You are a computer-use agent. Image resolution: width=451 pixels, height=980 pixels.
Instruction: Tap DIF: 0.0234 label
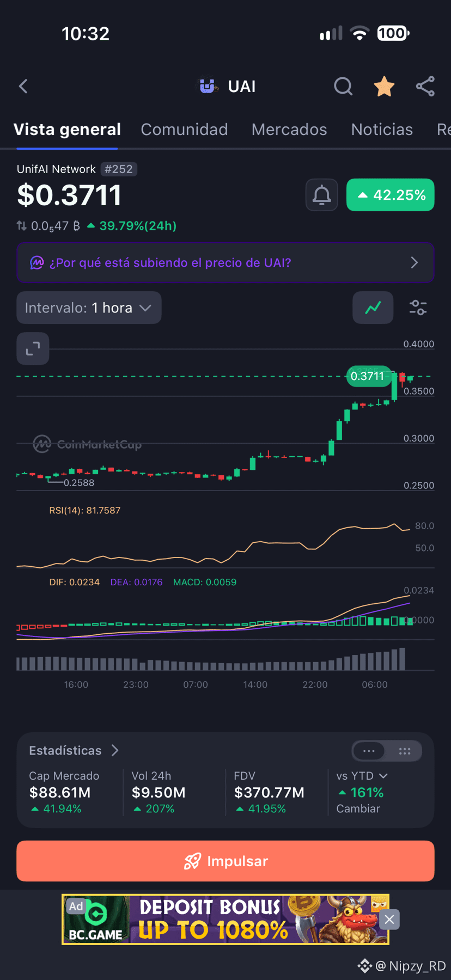(75, 583)
